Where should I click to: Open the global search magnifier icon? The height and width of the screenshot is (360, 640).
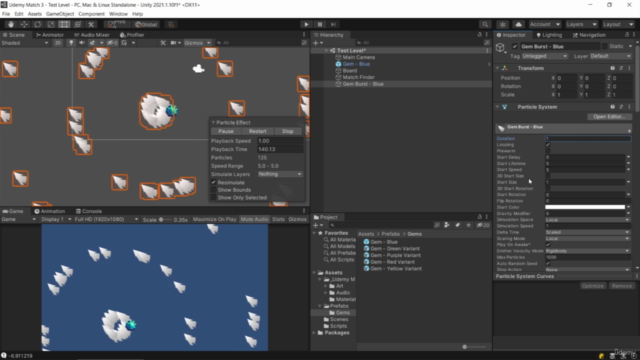coord(485,24)
